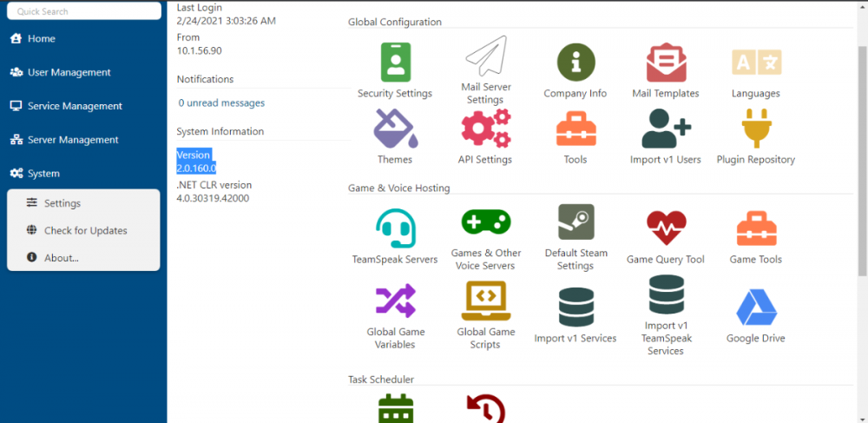868x423 pixels.
Task: Click the Company Info icon
Action: point(575,63)
